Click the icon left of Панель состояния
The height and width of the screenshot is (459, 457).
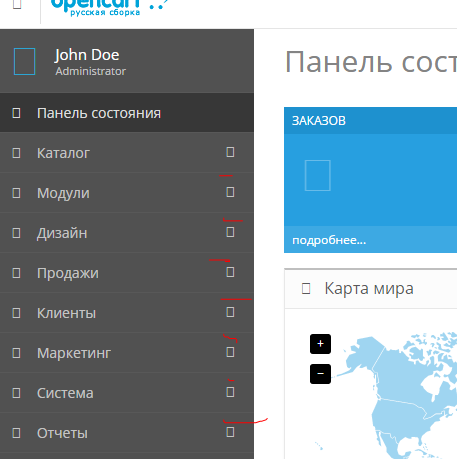[x=16, y=113]
